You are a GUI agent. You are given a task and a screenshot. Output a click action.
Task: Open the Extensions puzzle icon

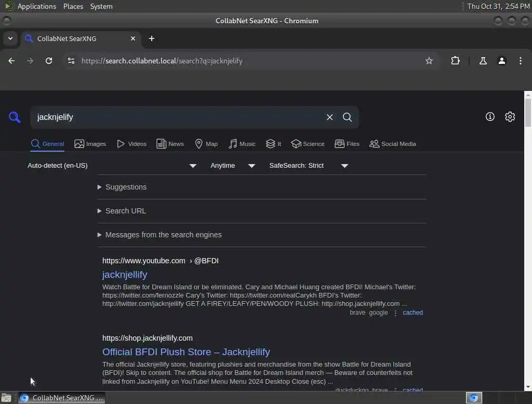click(455, 61)
